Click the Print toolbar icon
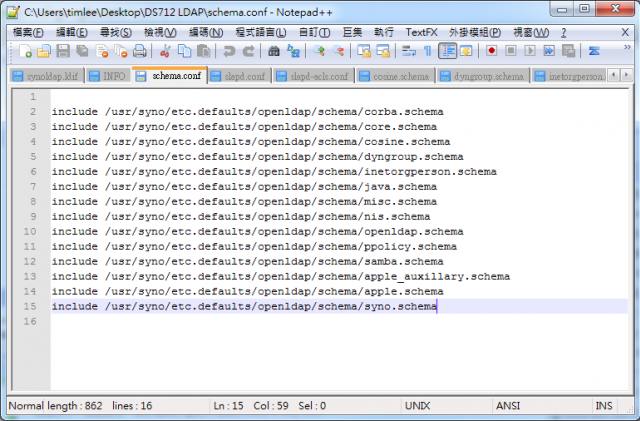The image size is (640, 421). 140,51
